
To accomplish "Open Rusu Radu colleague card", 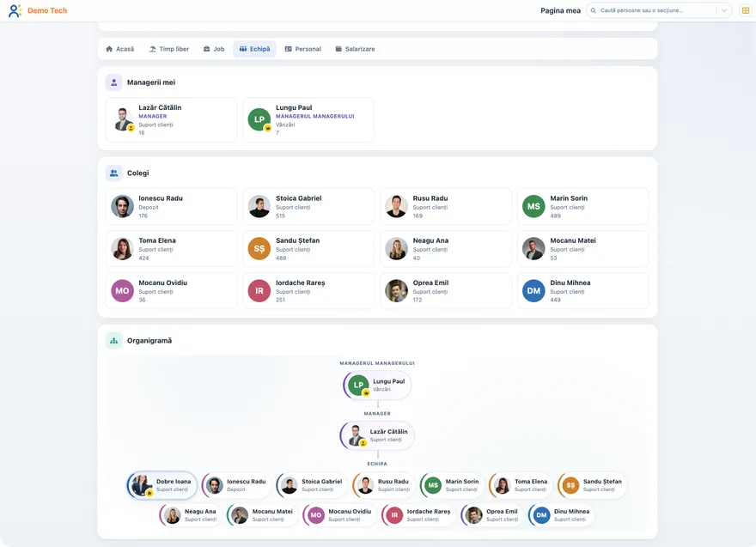I will (446, 206).
